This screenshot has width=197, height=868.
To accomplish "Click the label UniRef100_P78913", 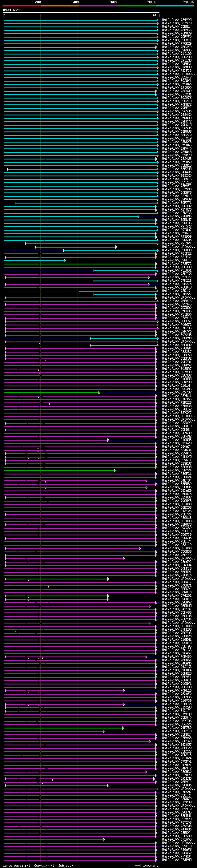I will click(x=177, y=318).
